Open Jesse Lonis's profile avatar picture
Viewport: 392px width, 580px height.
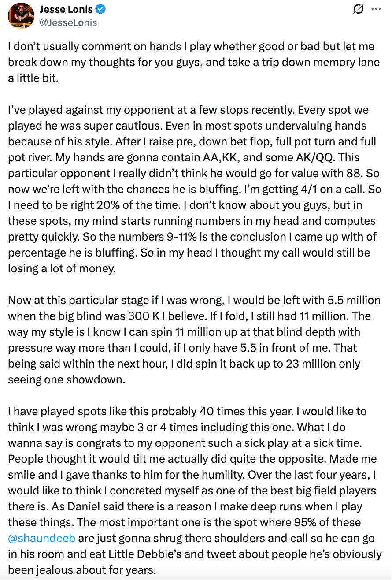click(21, 15)
